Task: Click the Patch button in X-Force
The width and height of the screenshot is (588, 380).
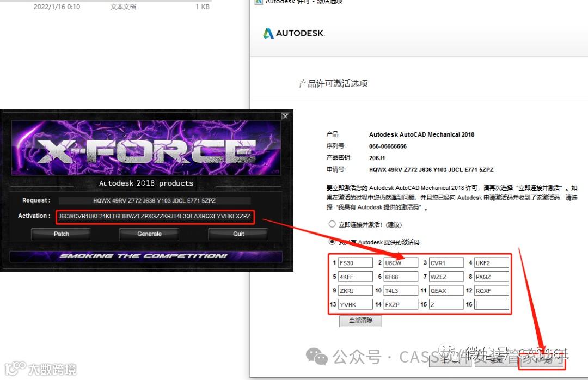Action: tap(61, 234)
